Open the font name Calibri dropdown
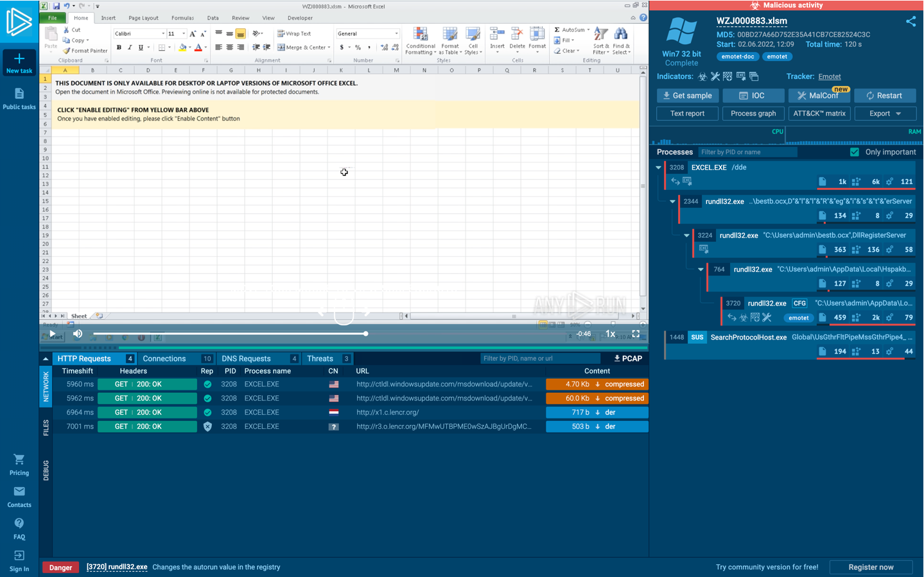Image resolution: width=924 pixels, height=577 pixels. [163, 33]
